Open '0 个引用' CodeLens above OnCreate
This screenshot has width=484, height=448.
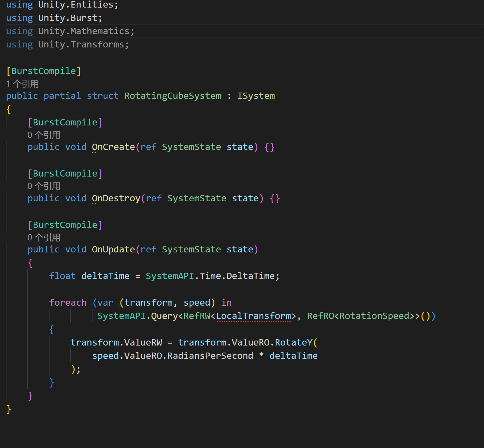[44, 135]
